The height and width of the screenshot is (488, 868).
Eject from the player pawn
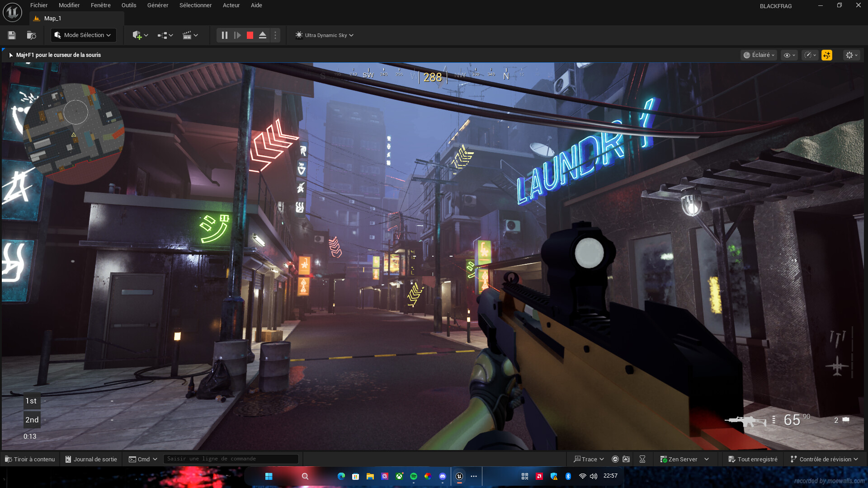[263, 35]
